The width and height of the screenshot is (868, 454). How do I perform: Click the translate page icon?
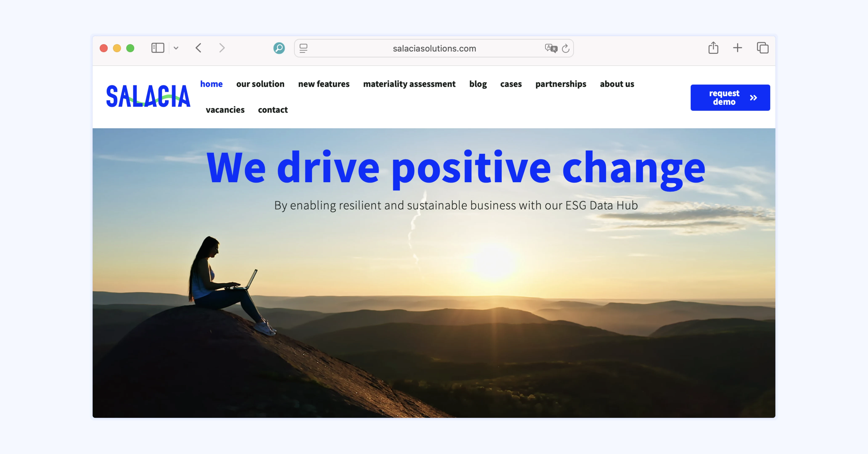(x=551, y=48)
